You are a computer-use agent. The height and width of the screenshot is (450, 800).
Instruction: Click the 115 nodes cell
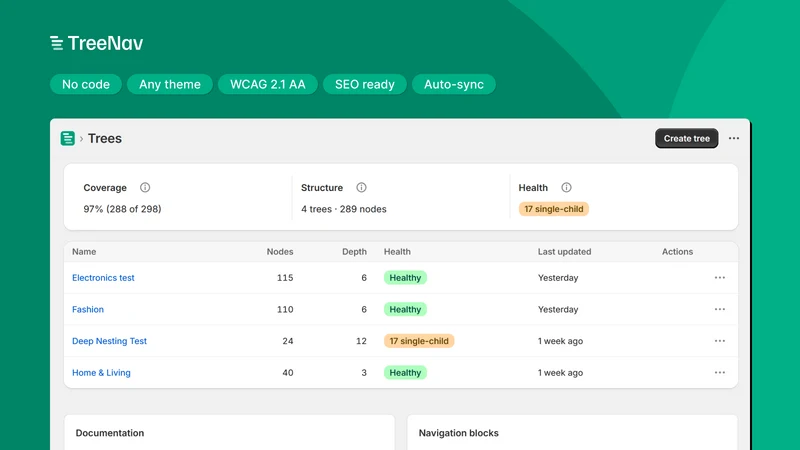point(285,278)
